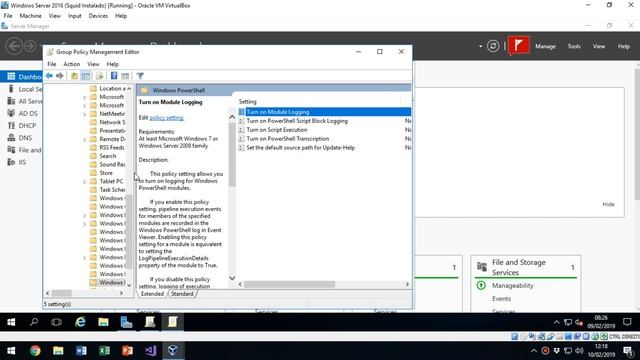Image resolution: width=640 pixels, height=360 pixels.
Task: Click Server Manager's refresh icon
Action: (x=493, y=46)
